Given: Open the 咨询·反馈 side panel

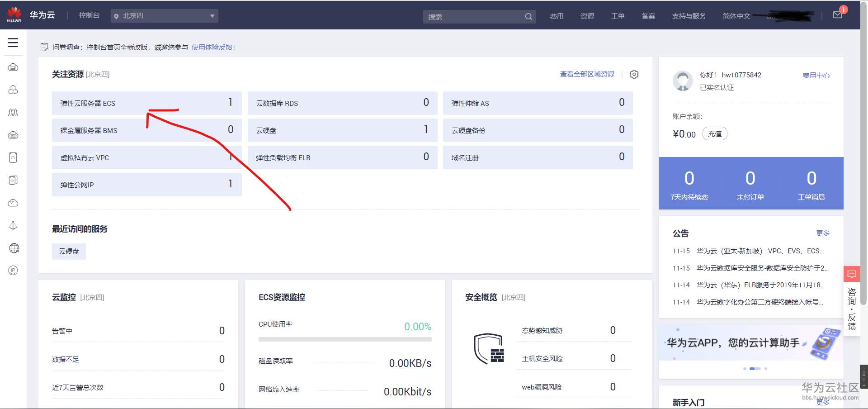Looking at the screenshot, I should [x=852, y=309].
